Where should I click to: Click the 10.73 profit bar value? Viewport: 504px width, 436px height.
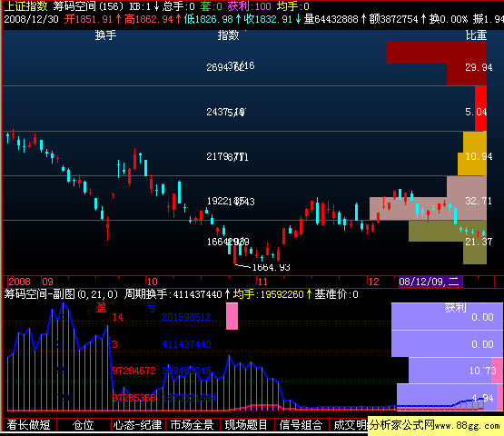[483, 371]
